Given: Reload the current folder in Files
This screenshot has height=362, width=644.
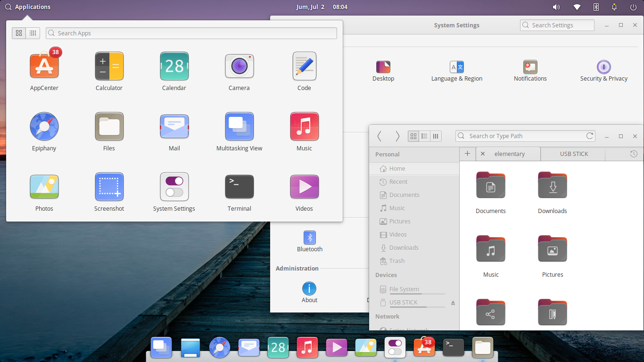Looking at the screenshot, I should click(590, 136).
